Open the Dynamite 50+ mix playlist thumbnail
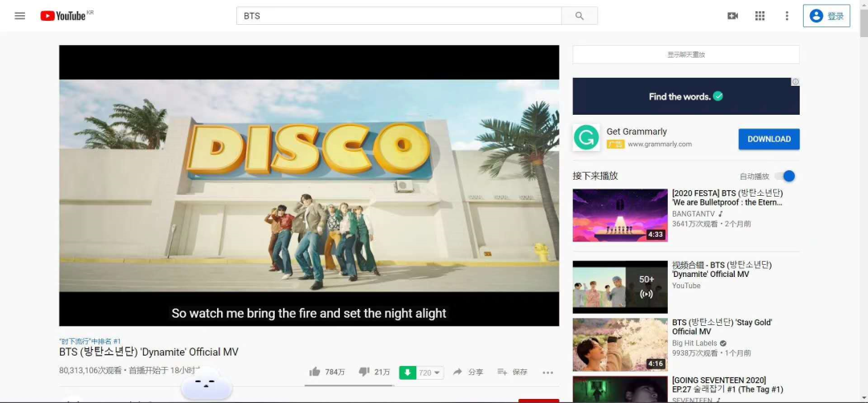This screenshot has height=403, width=868. [620, 287]
